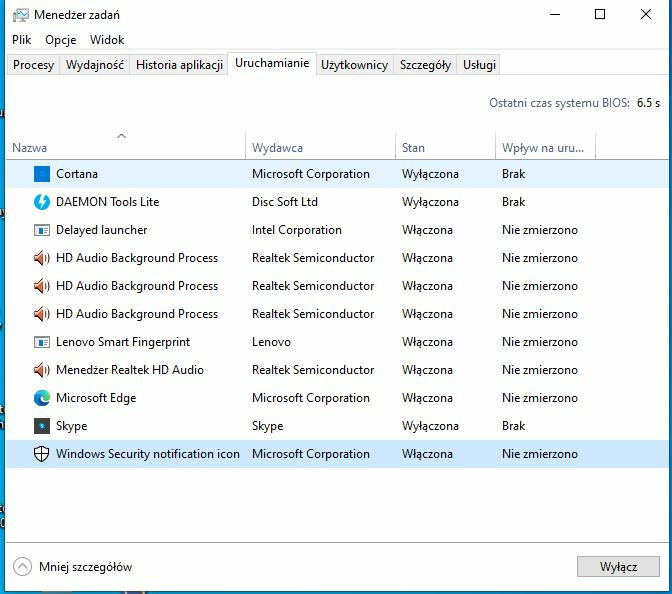The width and height of the screenshot is (672, 594).
Task: Click the Wyłącz button
Action: tap(618, 567)
